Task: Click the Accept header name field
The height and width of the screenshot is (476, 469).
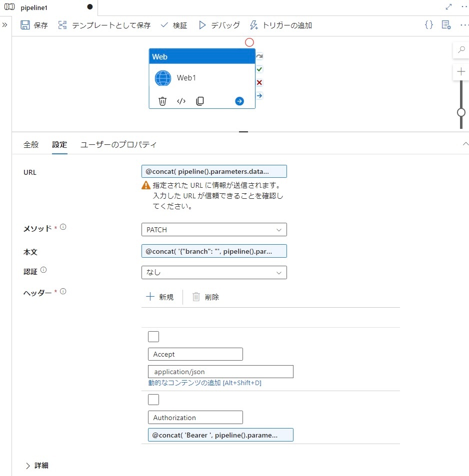Action: point(195,354)
